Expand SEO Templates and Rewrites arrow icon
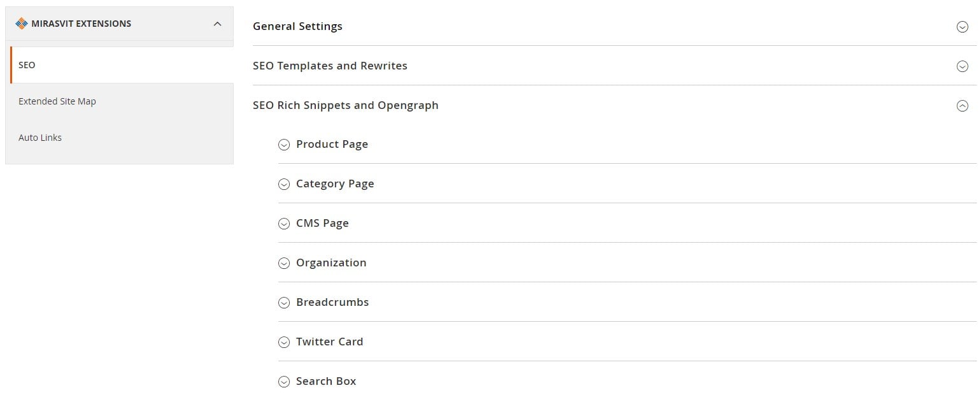Viewport: 980px width, 411px height. pos(962,66)
